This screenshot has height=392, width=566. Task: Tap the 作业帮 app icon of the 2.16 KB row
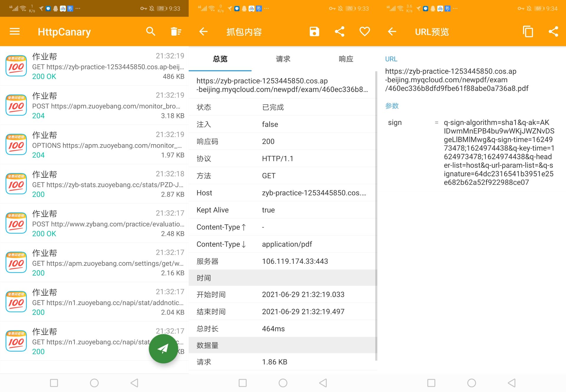coord(16,263)
